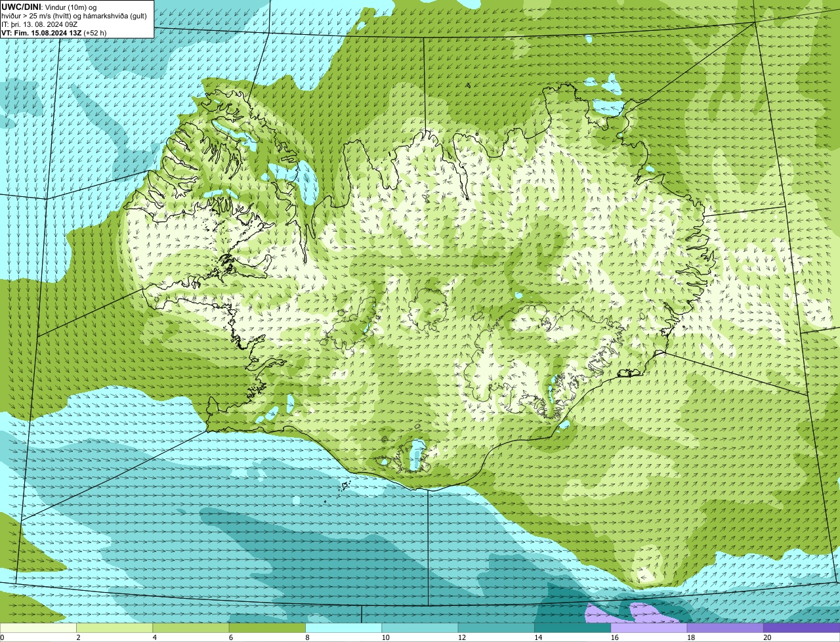Select the 4–6 m/s legend color band

[191, 628]
